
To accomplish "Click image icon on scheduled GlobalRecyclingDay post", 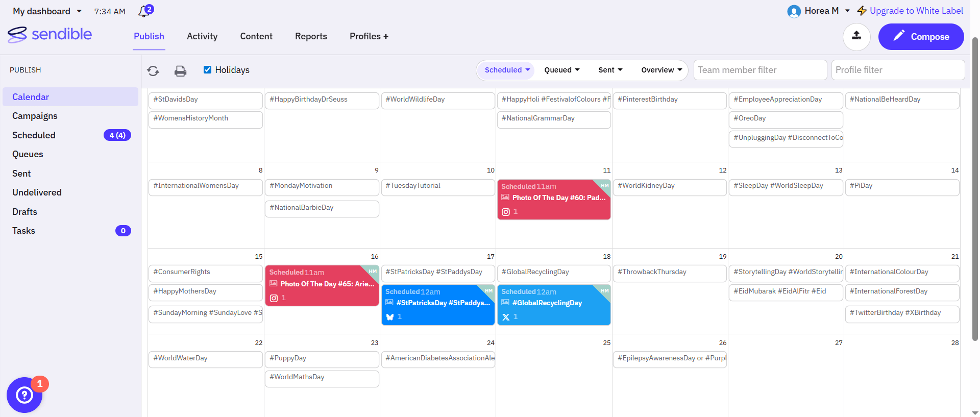I will tap(505, 302).
